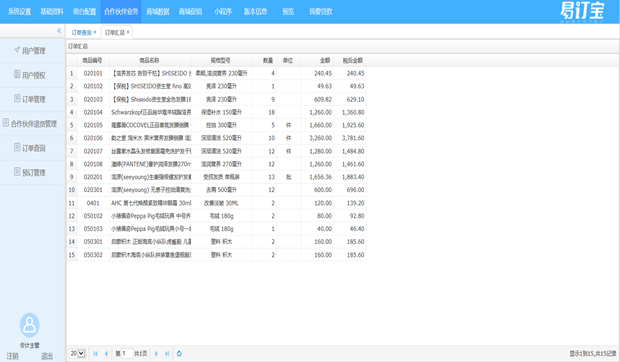Click the 订单查询 sidebar document icon
This screenshot has width=620, height=362.
(x=17, y=147)
